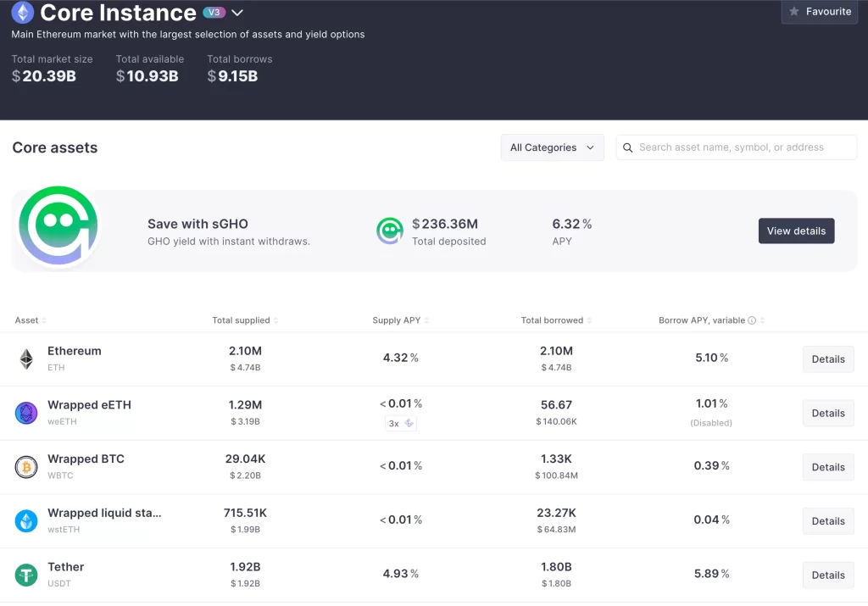Click Ethereum Supply APY 4.32%
The height and width of the screenshot is (606, 868).
401,358
